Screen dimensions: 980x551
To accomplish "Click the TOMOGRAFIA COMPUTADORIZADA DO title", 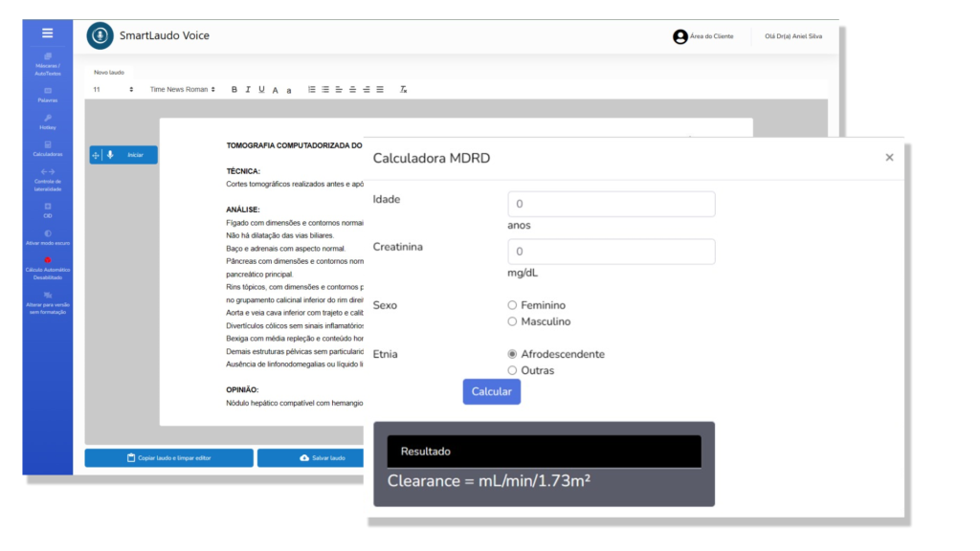I will [294, 145].
